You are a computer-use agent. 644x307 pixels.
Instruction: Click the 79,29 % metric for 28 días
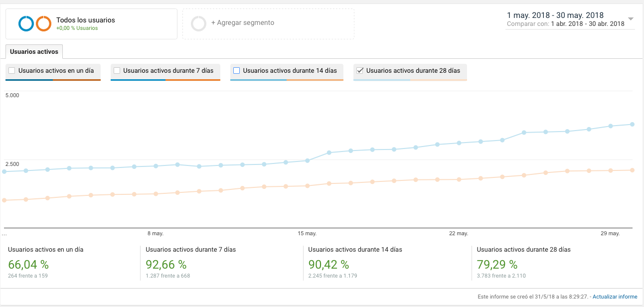497,264
